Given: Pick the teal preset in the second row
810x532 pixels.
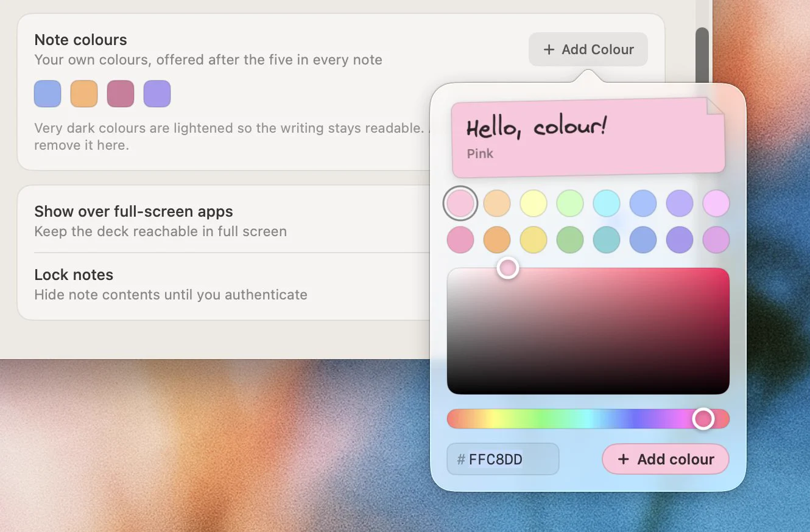Looking at the screenshot, I should pos(607,240).
